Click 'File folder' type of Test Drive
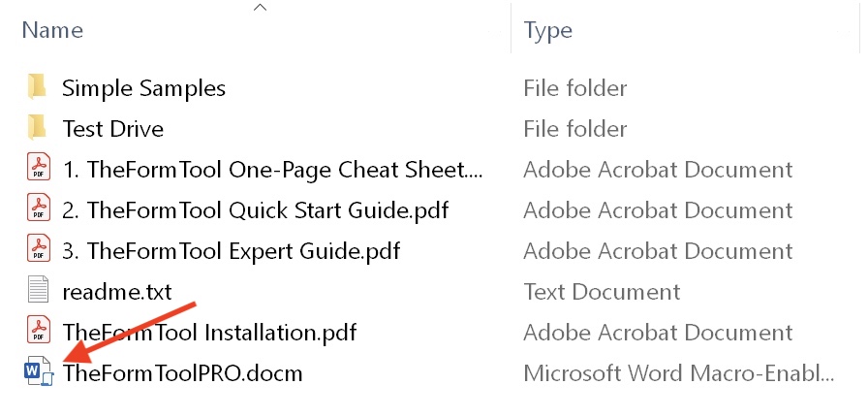Viewport: 868px width, 417px height. coord(575,129)
